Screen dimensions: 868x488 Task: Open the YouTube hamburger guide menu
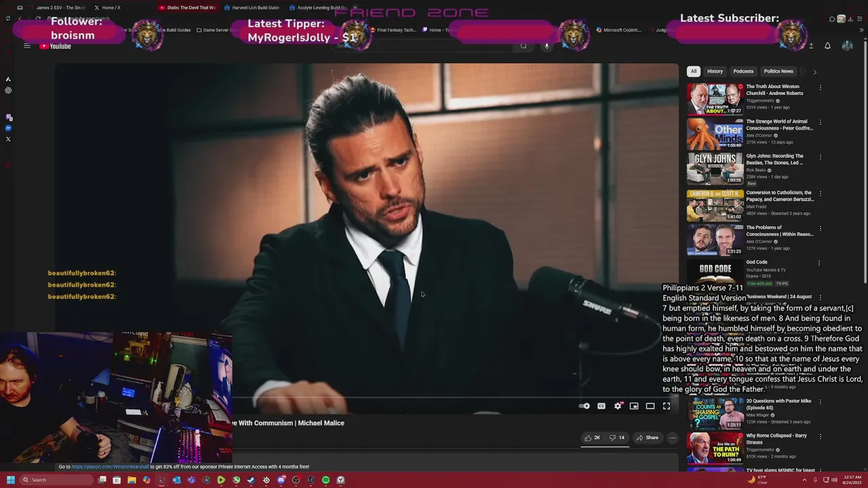coord(27,46)
